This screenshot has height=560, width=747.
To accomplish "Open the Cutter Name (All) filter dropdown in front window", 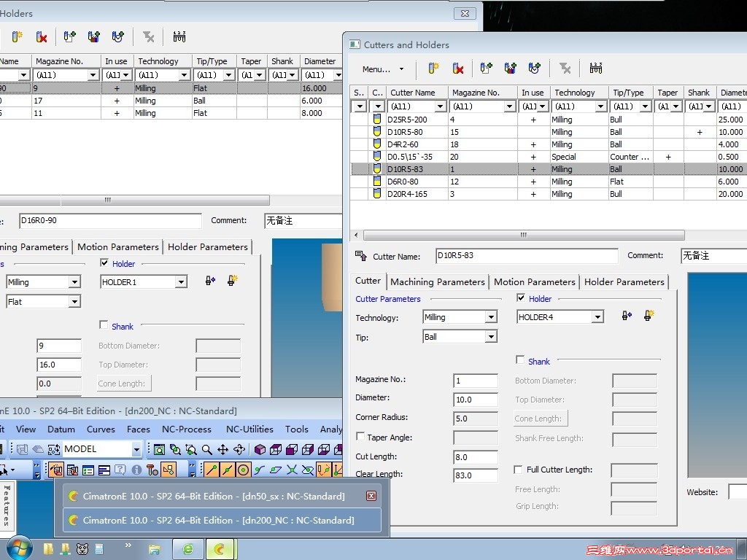I will [x=441, y=106].
